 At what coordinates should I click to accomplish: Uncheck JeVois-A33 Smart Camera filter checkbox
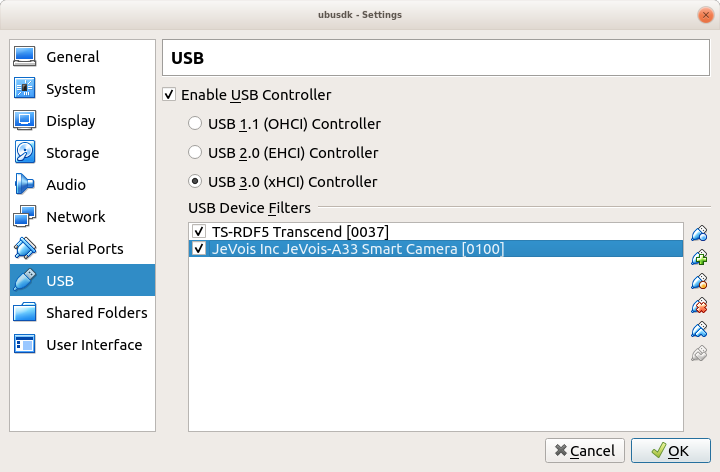tap(199, 248)
